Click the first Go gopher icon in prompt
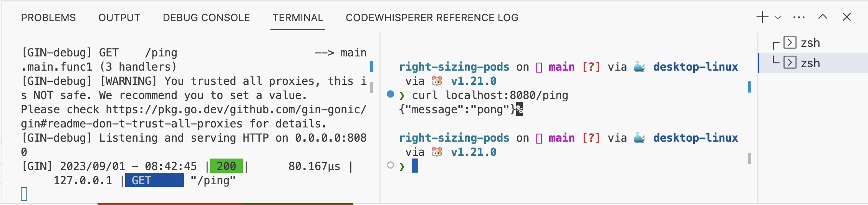Image resolution: width=868 pixels, height=205 pixels. pyautogui.click(x=437, y=81)
